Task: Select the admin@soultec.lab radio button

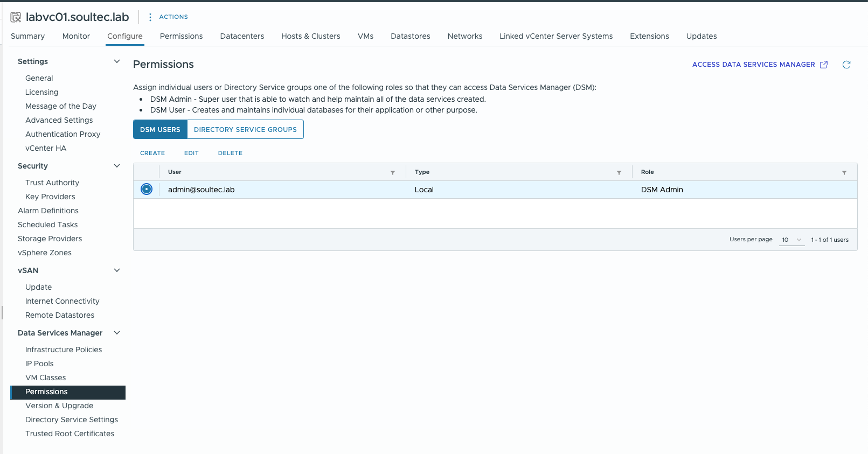Action: point(147,190)
